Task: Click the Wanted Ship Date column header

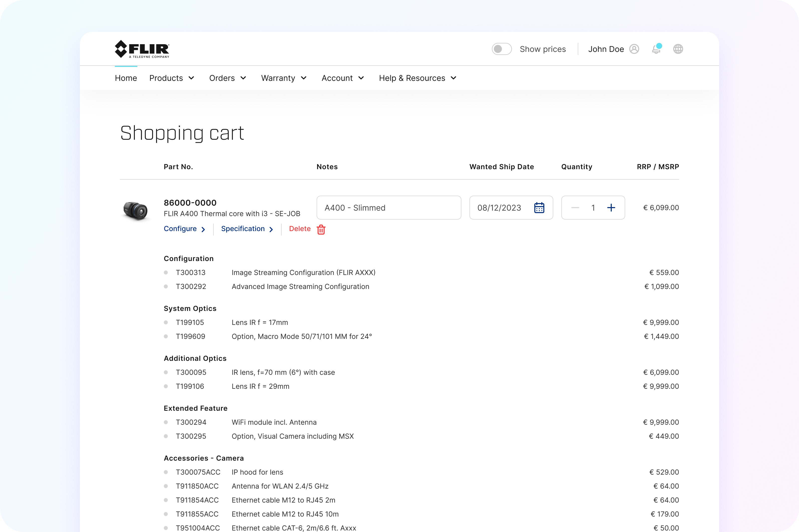Action: point(502,167)
